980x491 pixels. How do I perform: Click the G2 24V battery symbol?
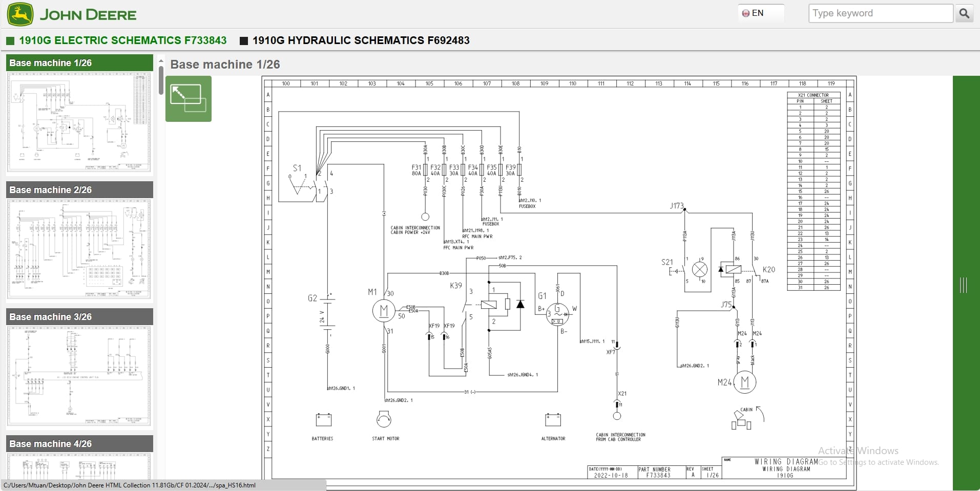328,313
